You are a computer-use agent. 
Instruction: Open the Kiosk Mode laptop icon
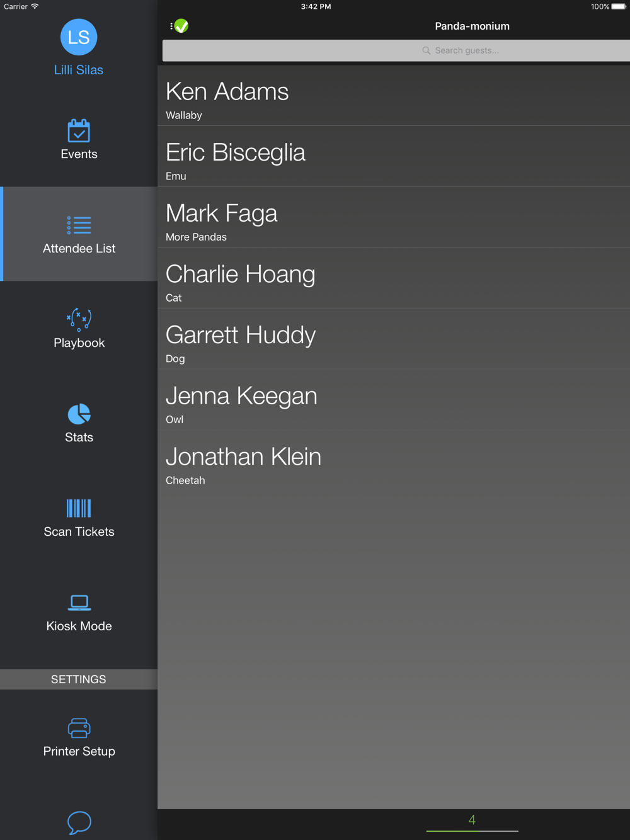(79, 603)
